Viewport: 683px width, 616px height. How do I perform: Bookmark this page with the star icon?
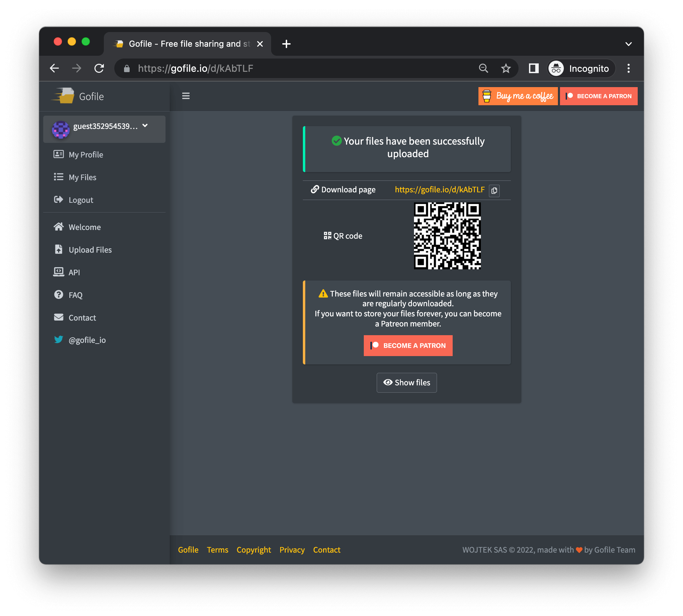506,68
